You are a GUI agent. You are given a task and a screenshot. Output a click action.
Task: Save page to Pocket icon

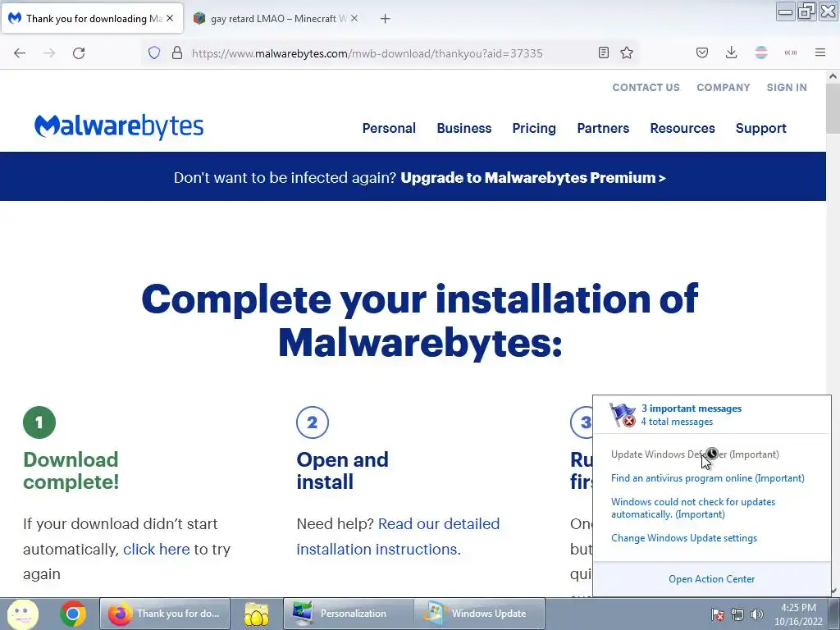click(702, 52)
